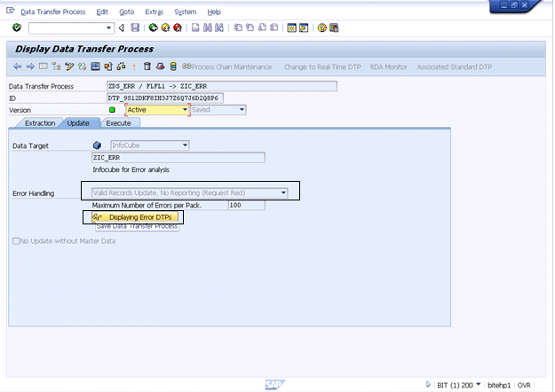Open the Help menu

click(214, 12)
